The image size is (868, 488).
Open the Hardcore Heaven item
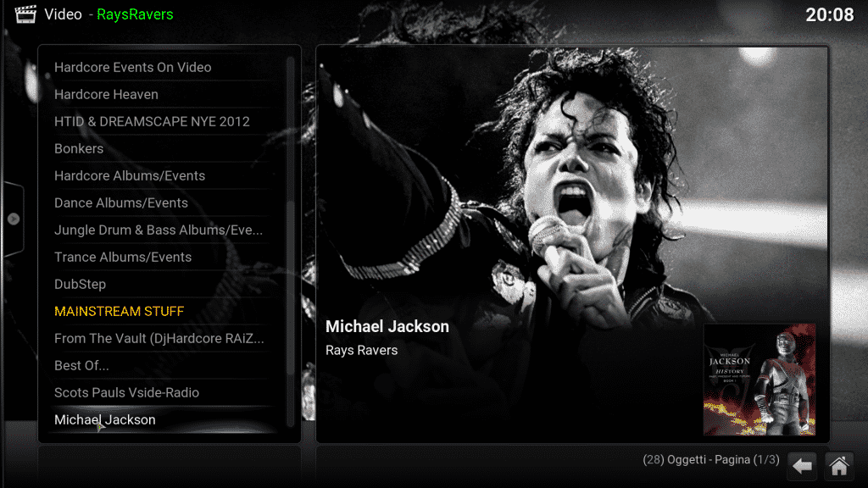pos(164,95)
